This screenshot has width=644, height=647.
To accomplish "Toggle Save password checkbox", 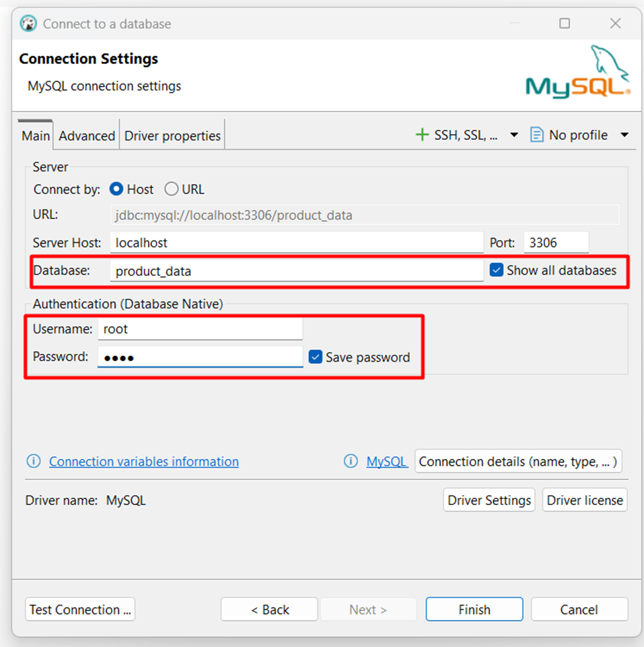I will click(316, 357).
